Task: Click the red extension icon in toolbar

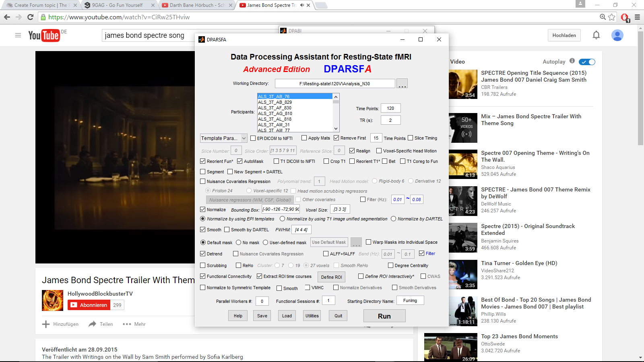Action: [625, 17]
